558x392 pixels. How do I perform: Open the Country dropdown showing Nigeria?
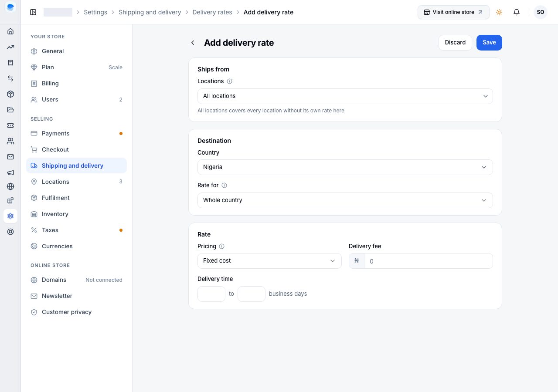pos(345,167)
